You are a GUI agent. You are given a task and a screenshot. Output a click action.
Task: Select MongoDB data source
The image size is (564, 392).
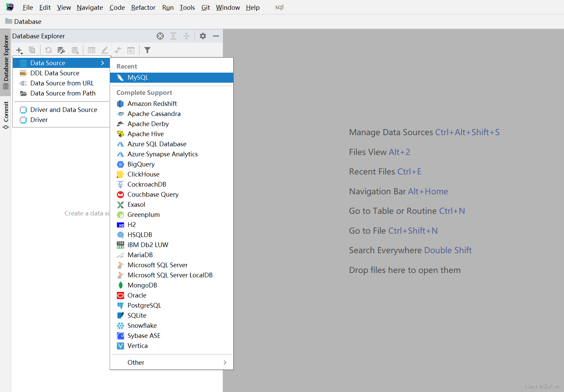(172, 285)
